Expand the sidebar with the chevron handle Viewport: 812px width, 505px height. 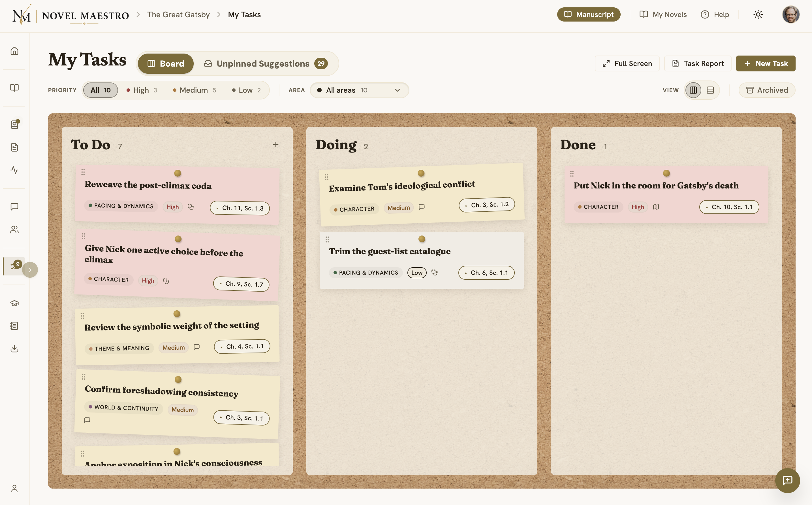30,270
